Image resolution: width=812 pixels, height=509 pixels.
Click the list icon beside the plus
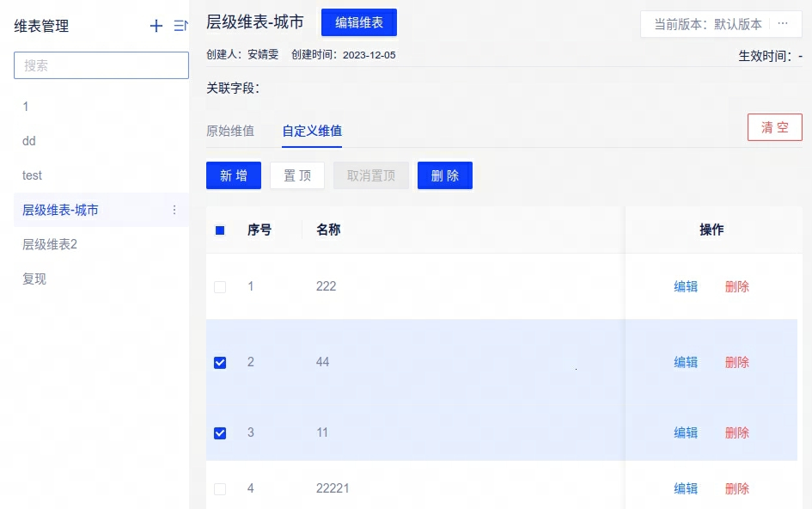[181, 27]
